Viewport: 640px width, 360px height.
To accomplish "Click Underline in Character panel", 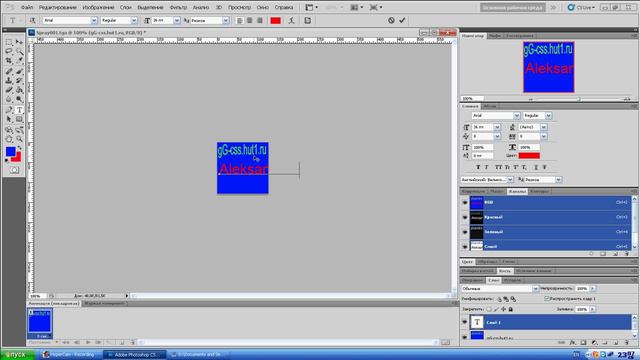I will pyautogui.click(x=536, y=167).
